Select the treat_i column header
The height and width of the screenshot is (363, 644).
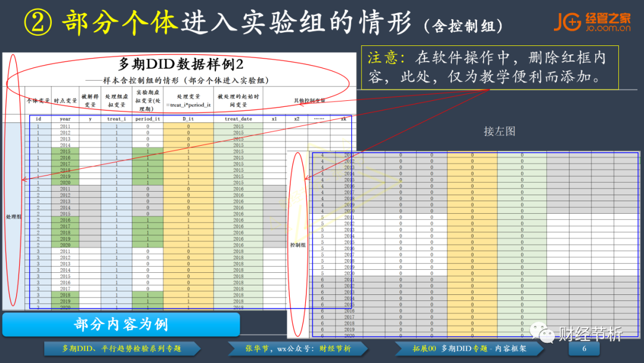click(x=116, y=119)
